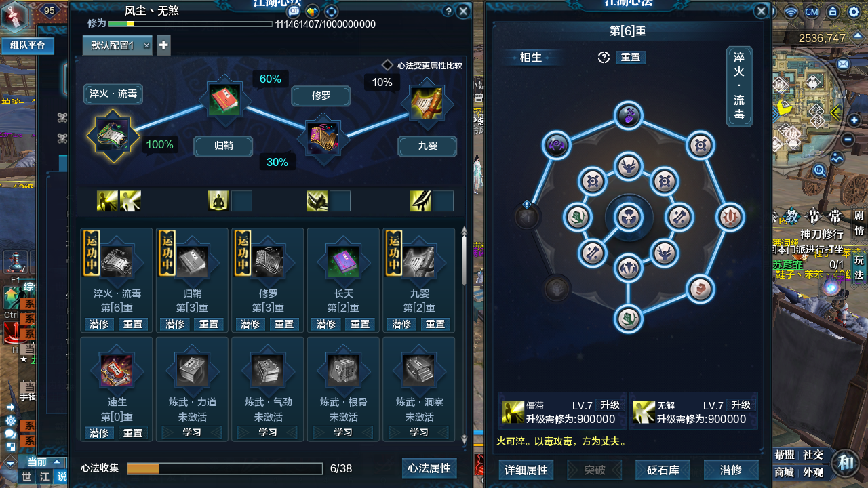Click the center node of the meridian wheel
Viewport: 868px width, 488px height.
[x=628, y=217]
